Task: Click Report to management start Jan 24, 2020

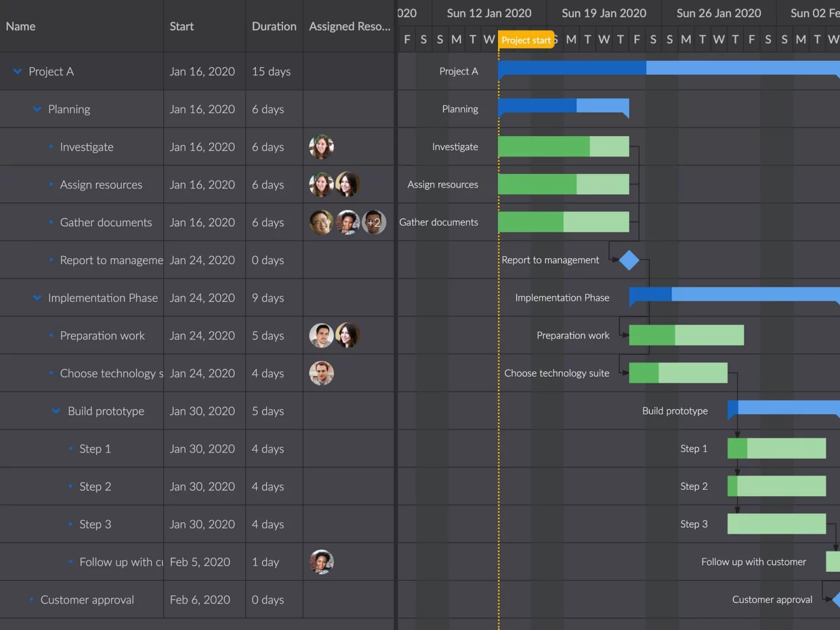Action: [203, 261]
